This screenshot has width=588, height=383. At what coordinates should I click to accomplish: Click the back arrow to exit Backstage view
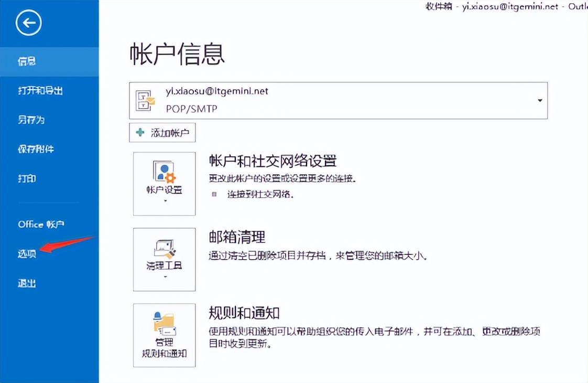[27, 23]
